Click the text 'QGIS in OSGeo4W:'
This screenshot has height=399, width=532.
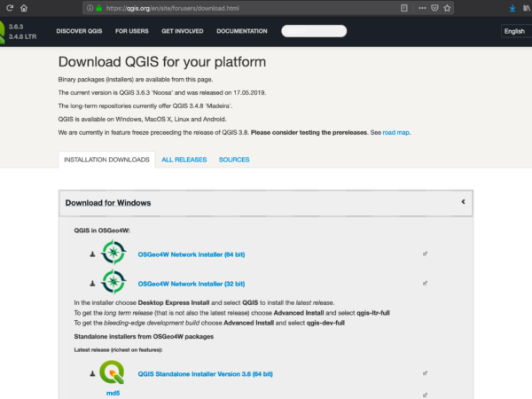coord(102,231)
